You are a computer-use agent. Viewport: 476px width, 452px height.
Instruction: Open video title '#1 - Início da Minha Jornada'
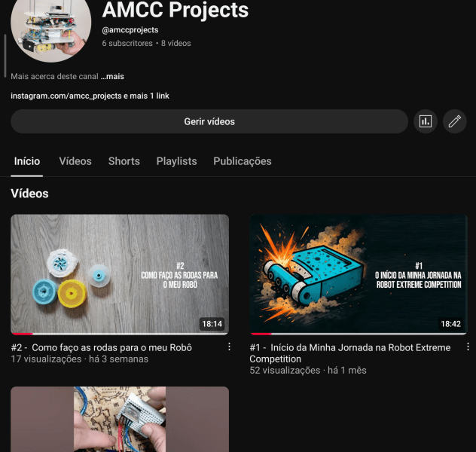[x=350, y=353]
